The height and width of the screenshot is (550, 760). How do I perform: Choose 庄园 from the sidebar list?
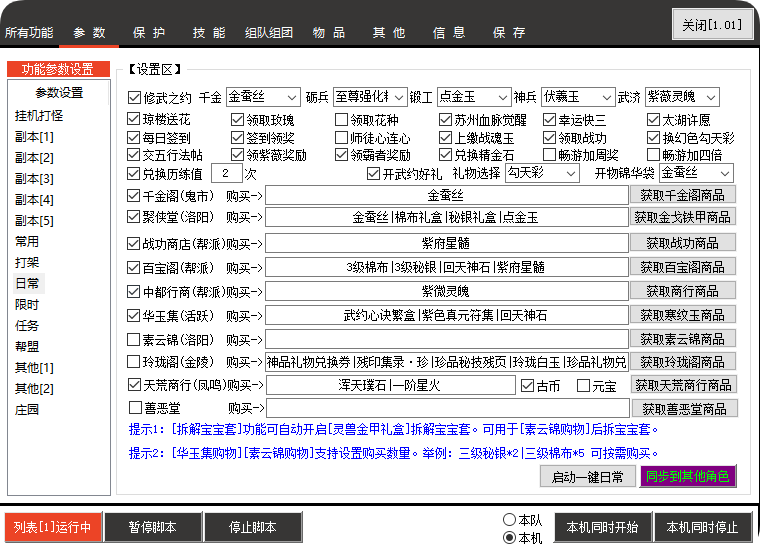click(x=28, y=409)
